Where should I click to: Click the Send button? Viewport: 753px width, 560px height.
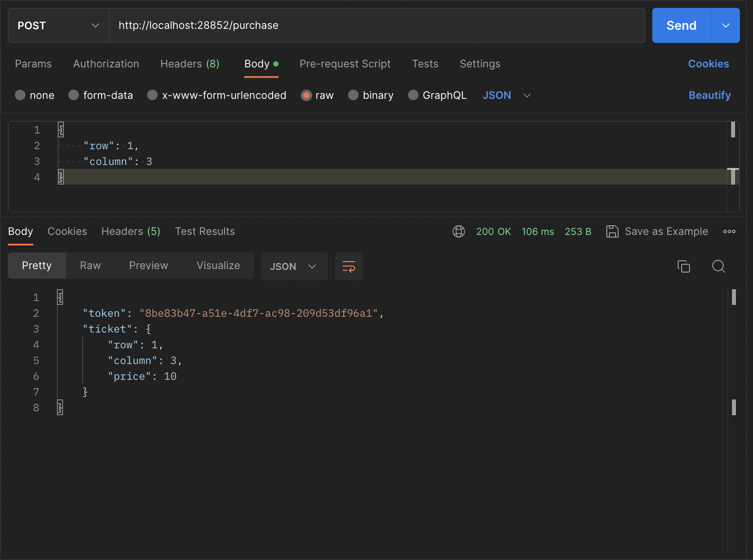click(681, 25)
